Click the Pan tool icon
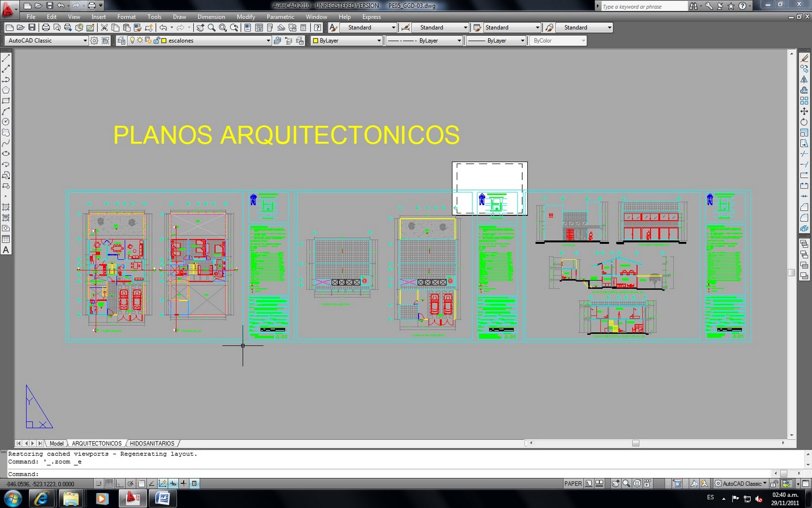The height and width of the screenshot is (508, 812). [200, 27]
